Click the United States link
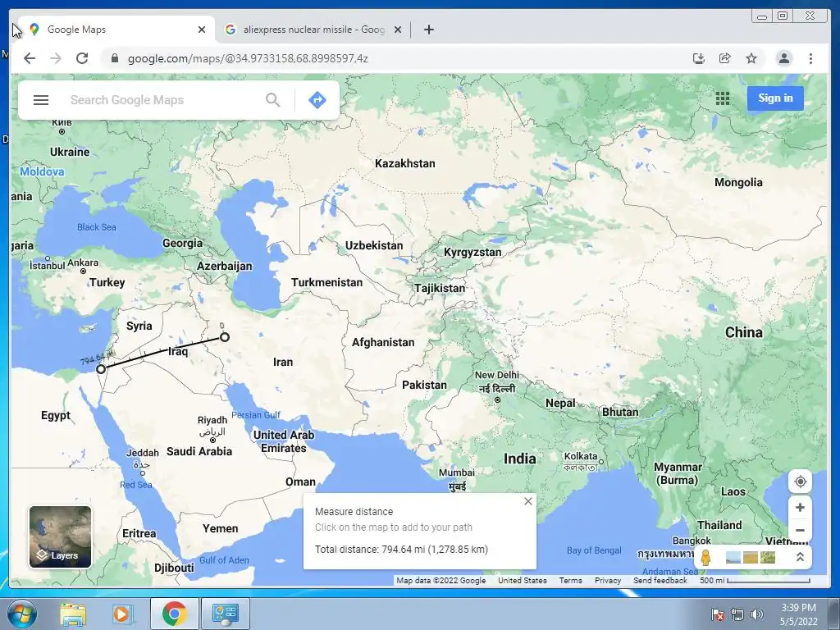 tap(523, 581)
